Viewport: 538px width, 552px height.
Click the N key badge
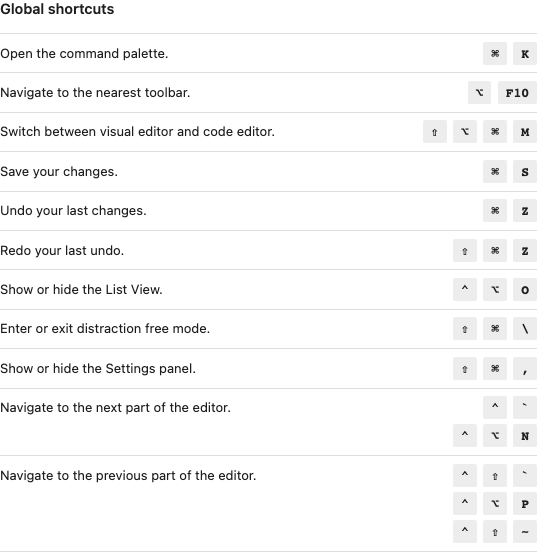click(x=525, y=436)
